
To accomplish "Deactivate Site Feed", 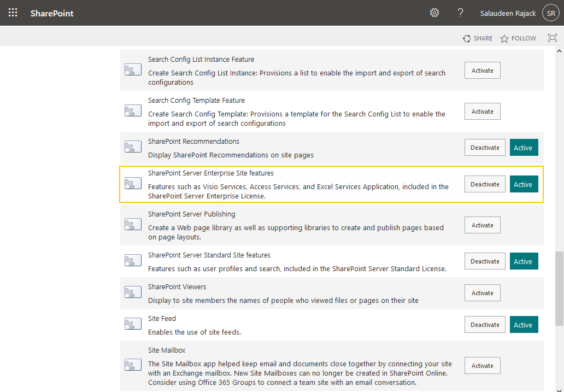I will (x=485, y=325).
